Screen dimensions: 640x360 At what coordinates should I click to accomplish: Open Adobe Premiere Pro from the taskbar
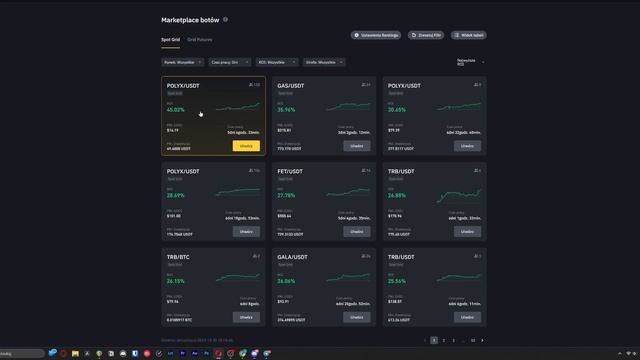(x=182, y=353)
